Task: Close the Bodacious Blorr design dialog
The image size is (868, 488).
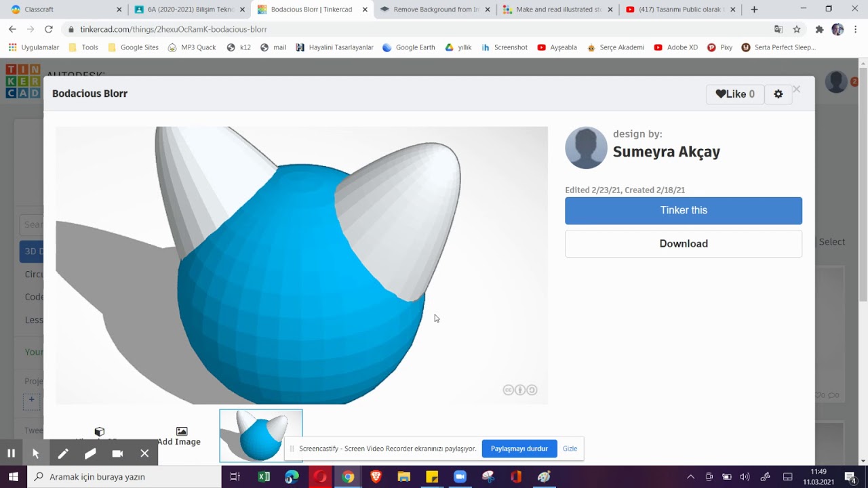Action: click(x=797, y=89)
